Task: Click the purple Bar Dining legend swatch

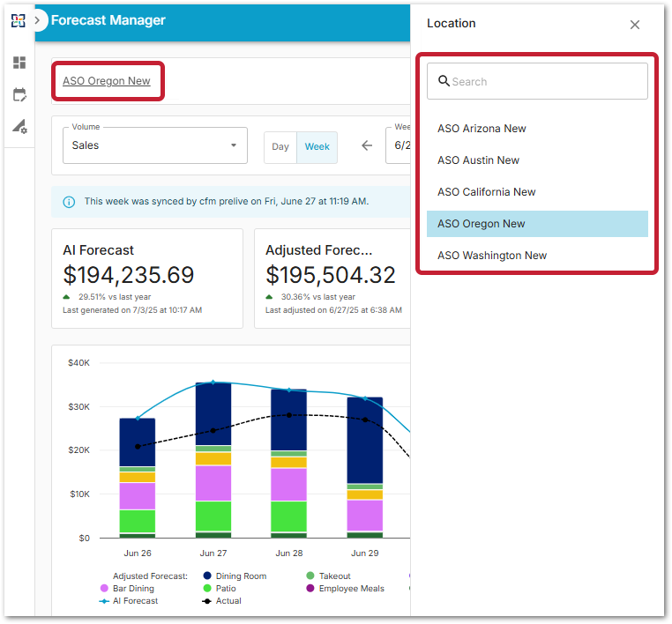Action: tap(104, 588)
